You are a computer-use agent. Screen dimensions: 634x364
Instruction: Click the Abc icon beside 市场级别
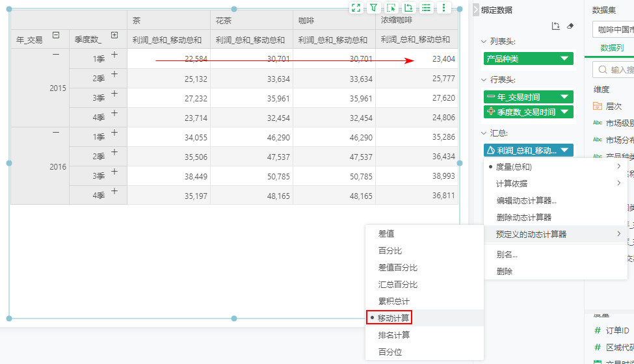coord(597,123)
